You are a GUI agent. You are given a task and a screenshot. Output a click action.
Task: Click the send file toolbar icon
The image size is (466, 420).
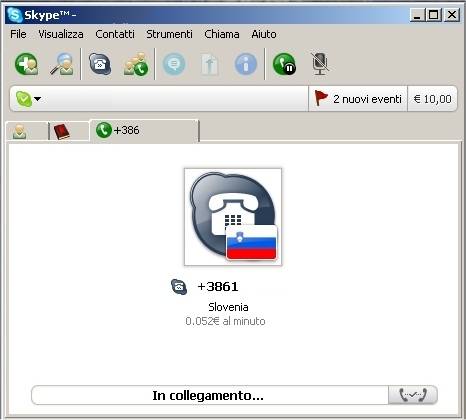click(x=209, y=64)
